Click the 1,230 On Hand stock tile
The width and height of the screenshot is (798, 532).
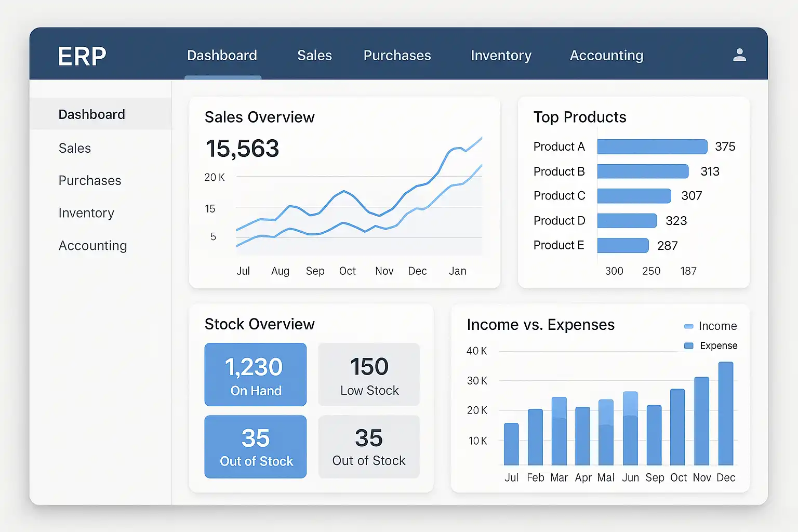(x=255, y=375)
